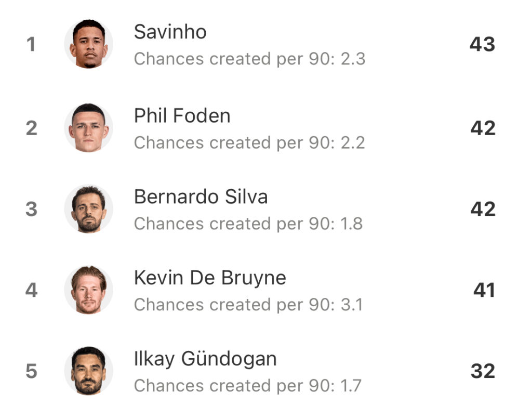Image resolution: width=532 pixels, height=418 pixels.
Task: Select the Phil Foden name link
Action: [x=182, y=116]
